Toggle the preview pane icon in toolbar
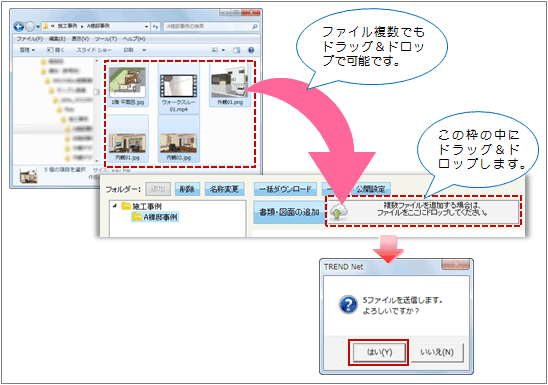Viewport: 548px width, 385px height. 237,50
